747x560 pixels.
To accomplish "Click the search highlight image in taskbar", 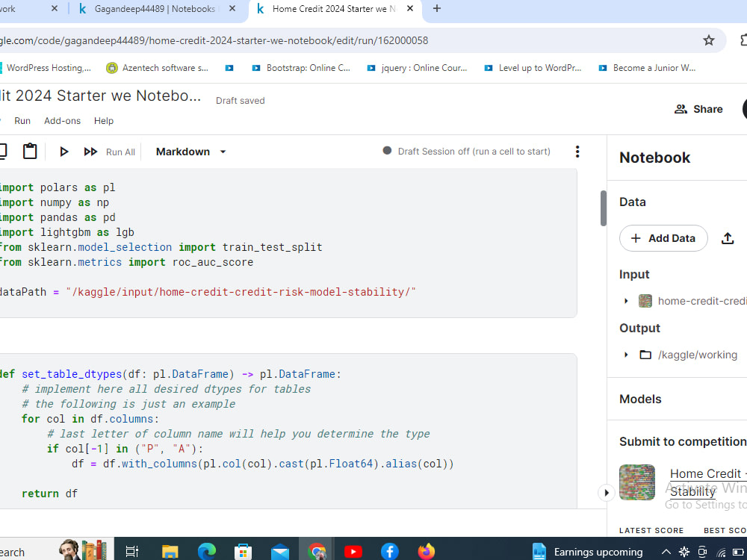I will [x=84, y=549].
